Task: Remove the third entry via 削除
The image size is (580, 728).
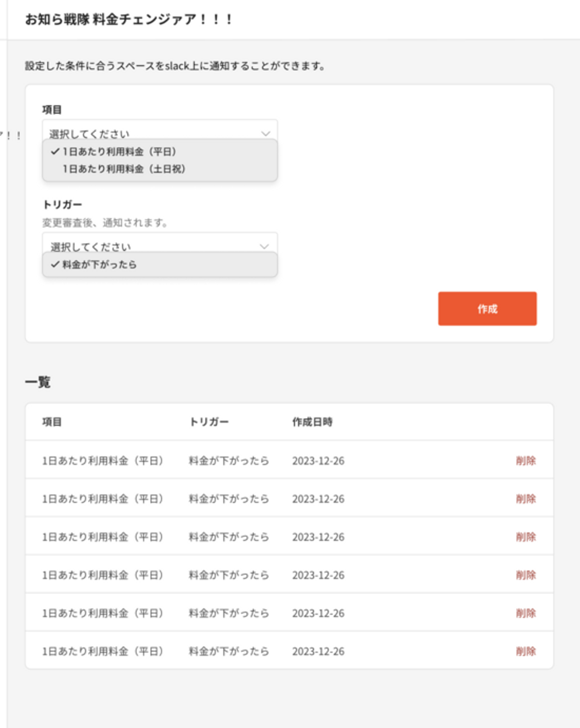Action: 526,537
